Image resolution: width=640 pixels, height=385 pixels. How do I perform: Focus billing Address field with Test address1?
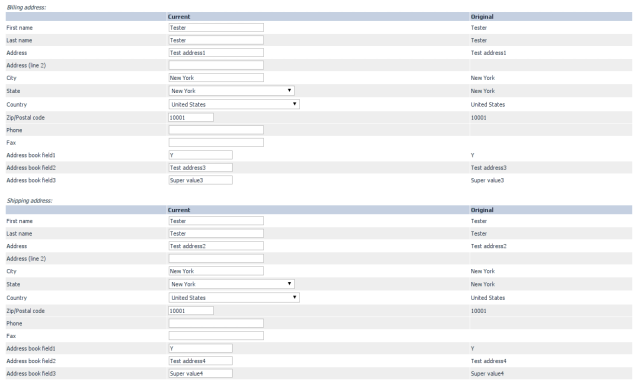click(216, 53)
